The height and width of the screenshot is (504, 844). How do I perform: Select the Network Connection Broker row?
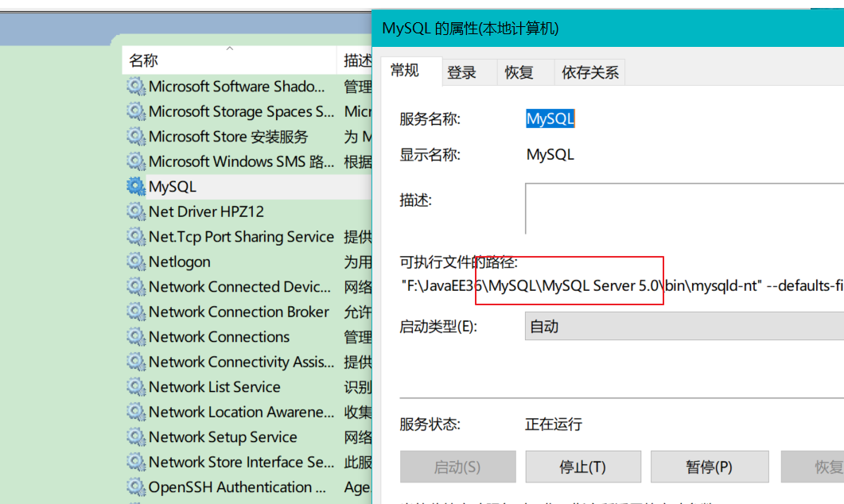(x=247, y=312)
